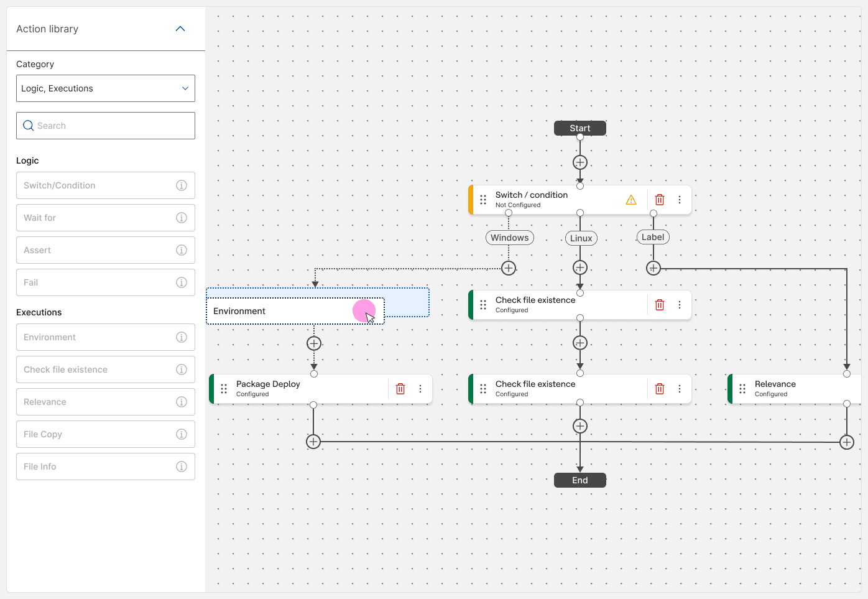Add step below the Start node
868x599 pixels.
pos(580,162)
